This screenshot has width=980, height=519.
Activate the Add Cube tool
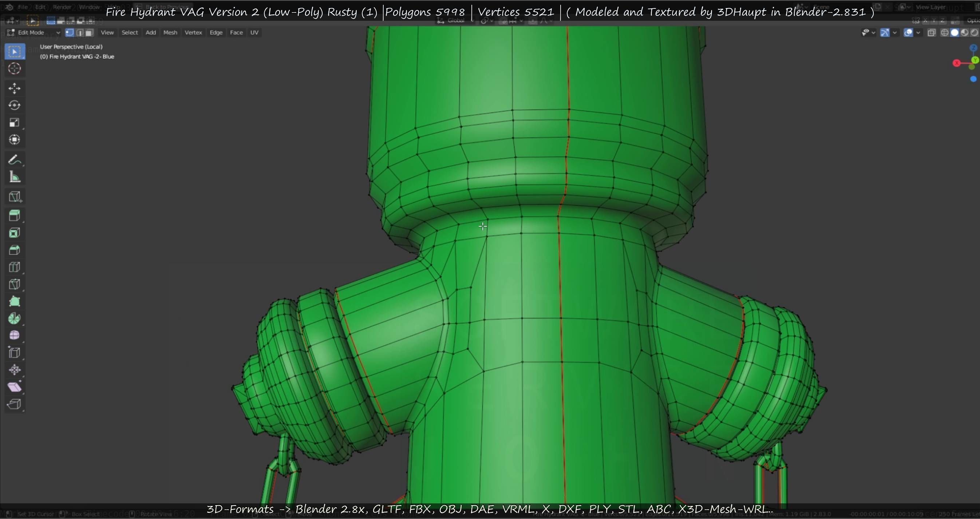15,197
